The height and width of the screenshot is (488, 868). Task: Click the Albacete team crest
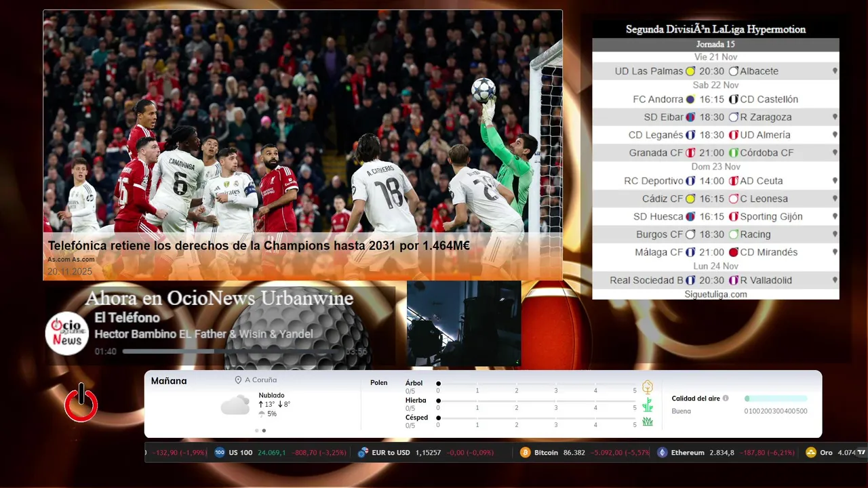point(734,71)
